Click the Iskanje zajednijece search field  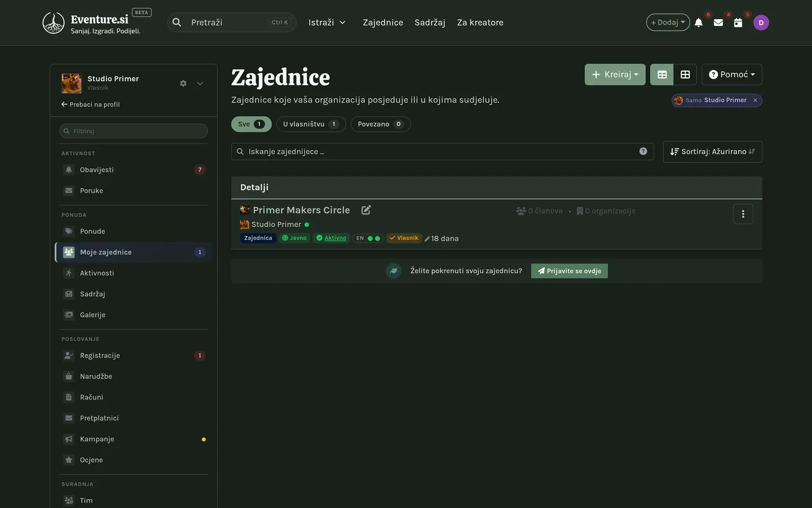click(443, 151)
